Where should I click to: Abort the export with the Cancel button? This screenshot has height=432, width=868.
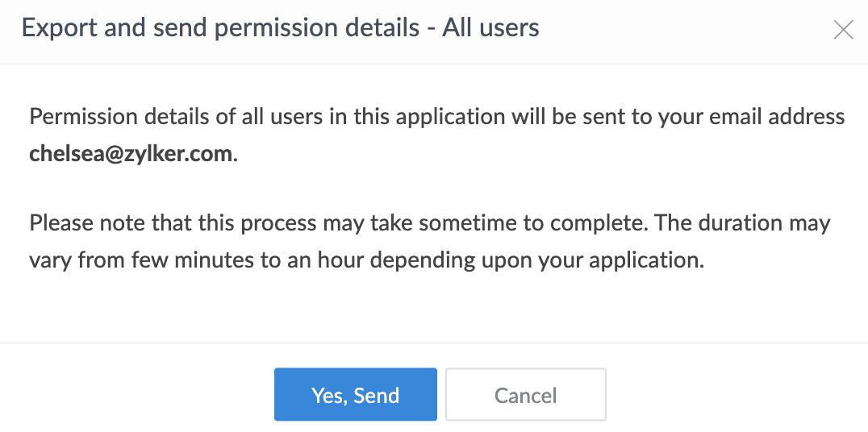tap(525, 395)
